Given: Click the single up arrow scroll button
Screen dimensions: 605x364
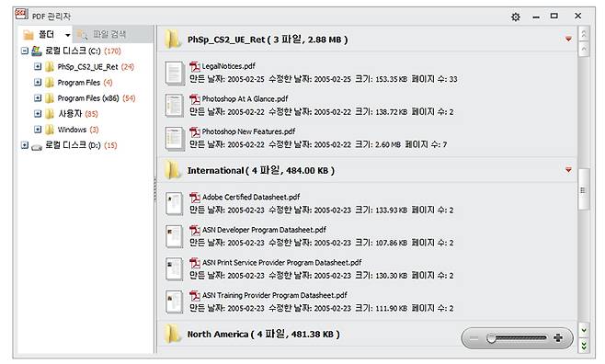Looking at the screenshot, I should 584,49.
